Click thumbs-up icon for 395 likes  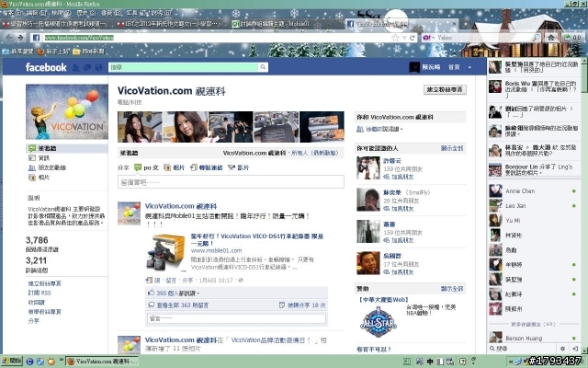coord(151,293)
